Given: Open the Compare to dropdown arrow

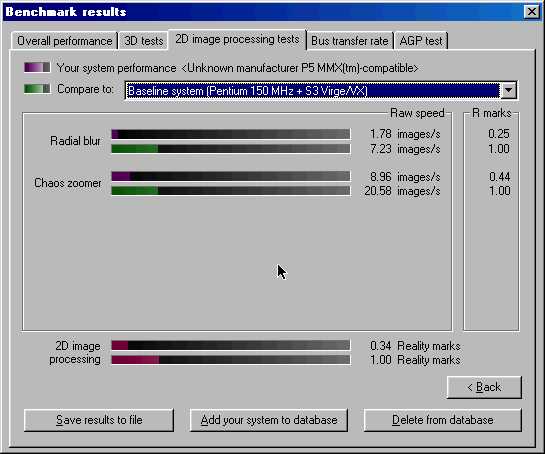Looking at the screenshot, I should [509, 90].
